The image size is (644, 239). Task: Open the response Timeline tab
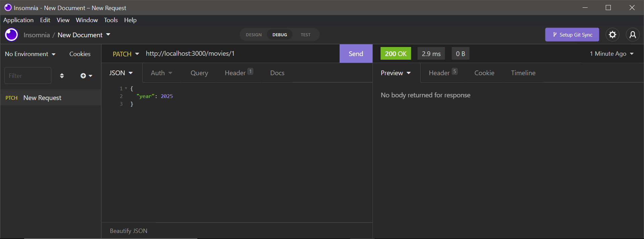pos(523,73)
